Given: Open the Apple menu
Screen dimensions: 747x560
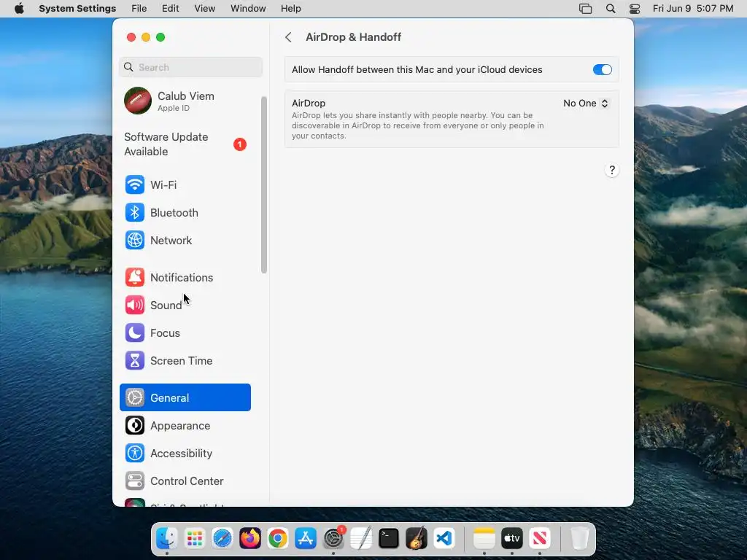Looking at the screenshot, I should 19,9.
